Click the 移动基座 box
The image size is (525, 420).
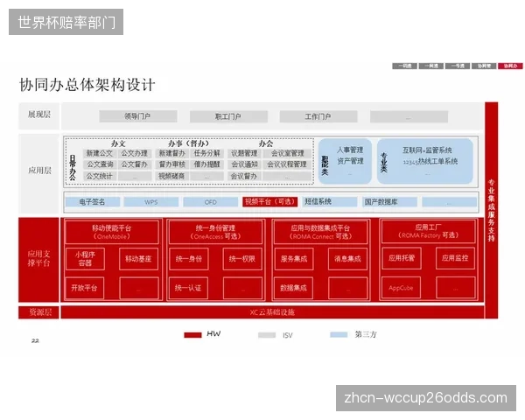(138, 259)
